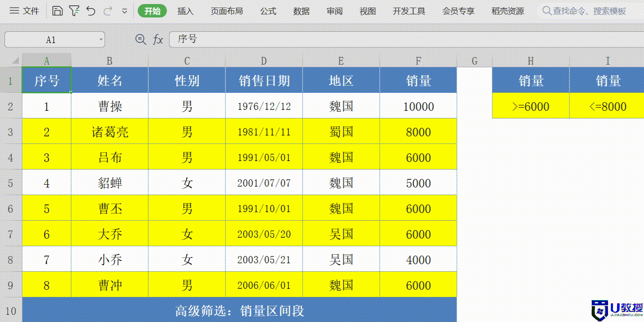Select column E header
The image size is (644, 322).
pos(341,61)
